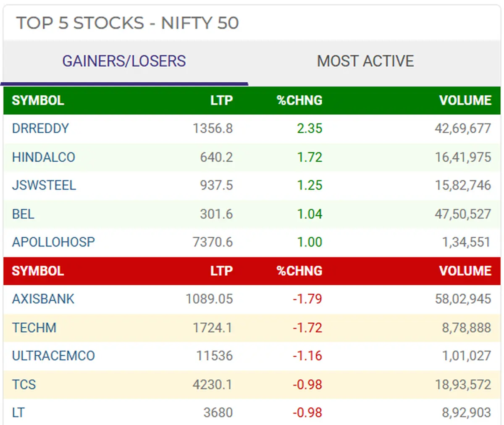504x425 pixels.
Task: Click the losers table VOLUME header
Action: tap(465, 271)
